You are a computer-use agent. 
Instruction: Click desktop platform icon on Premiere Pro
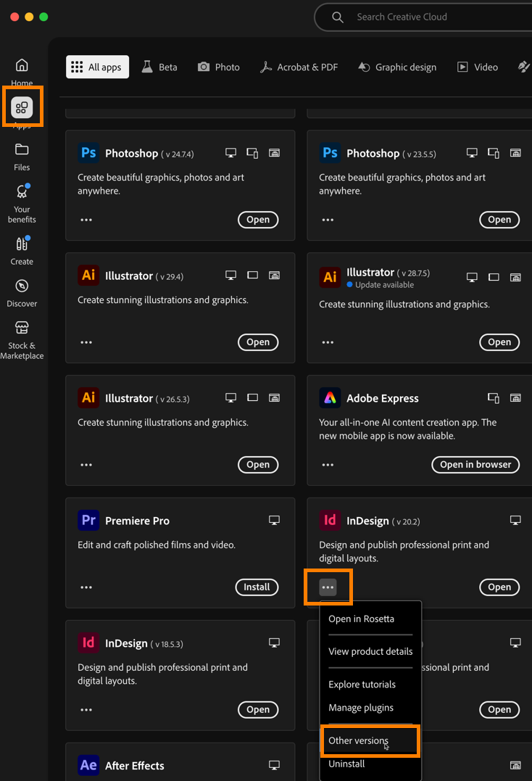tap(274, 520)
